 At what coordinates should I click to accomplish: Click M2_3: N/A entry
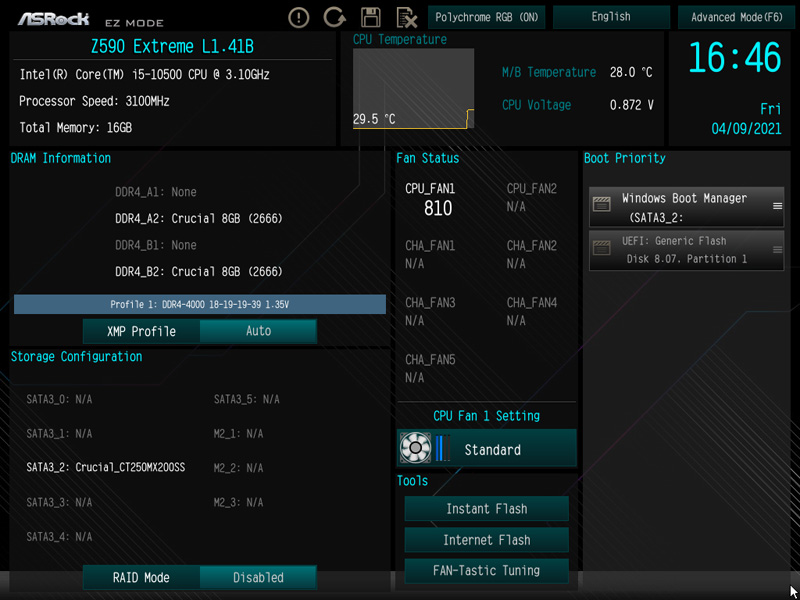pyautogui.click(x=238, y=503)
